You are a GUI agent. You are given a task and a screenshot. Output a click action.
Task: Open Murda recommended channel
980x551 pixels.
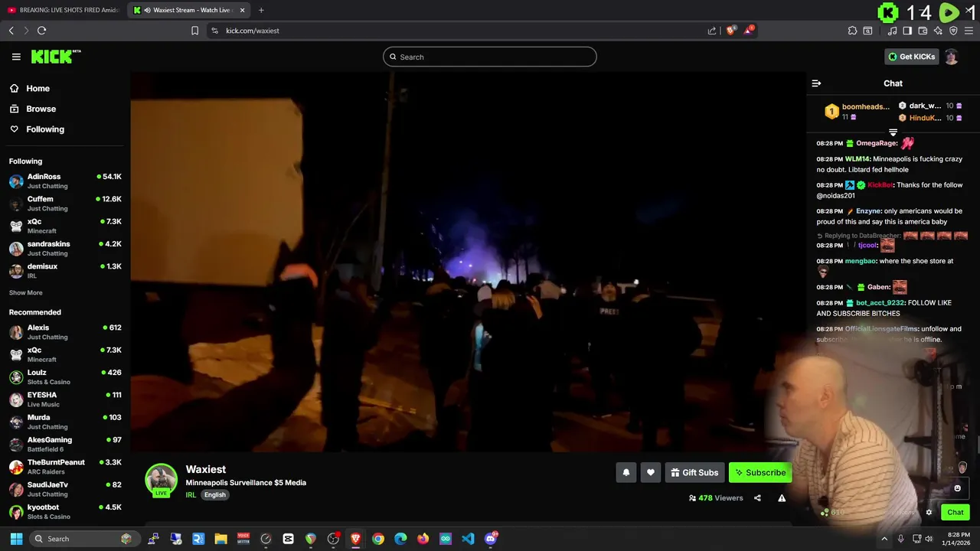tap(65, 422)
